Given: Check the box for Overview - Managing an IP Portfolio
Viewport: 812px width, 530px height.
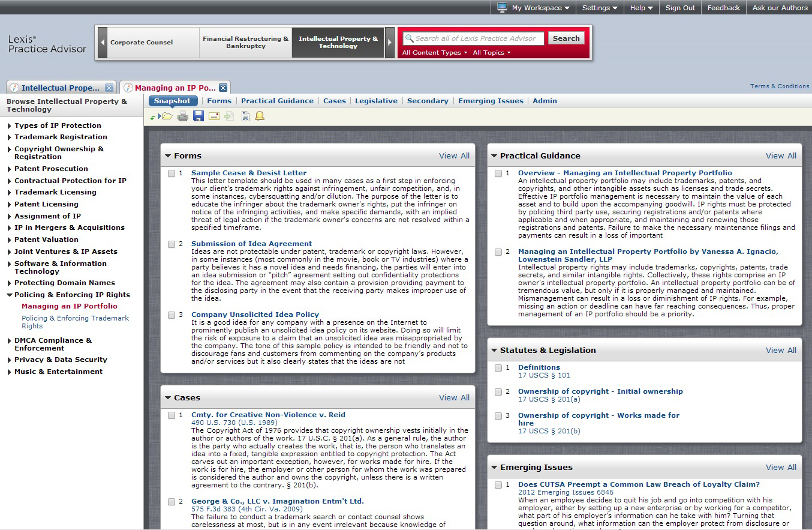Looking at the screenshot, I should (x=498, y=173).
